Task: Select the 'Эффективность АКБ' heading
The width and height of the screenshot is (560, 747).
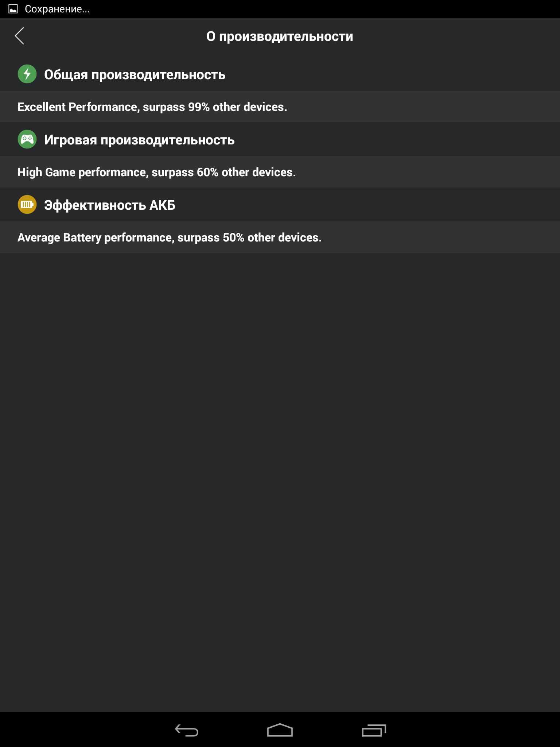Action: click(x=110, y=205)
